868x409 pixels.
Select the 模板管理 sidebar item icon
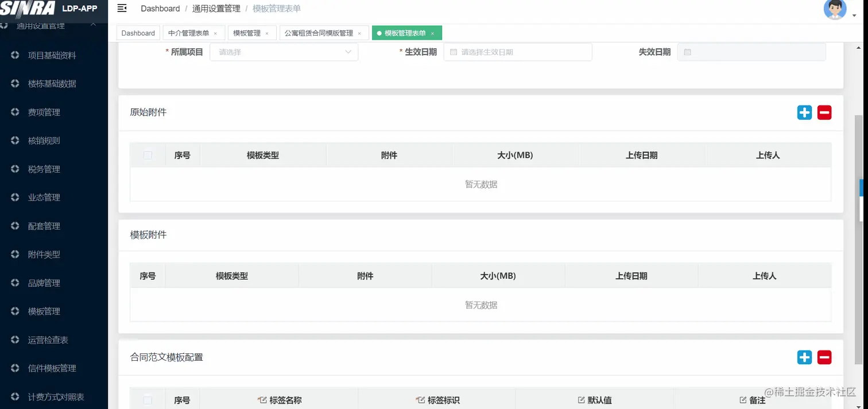tap(15, 311)
